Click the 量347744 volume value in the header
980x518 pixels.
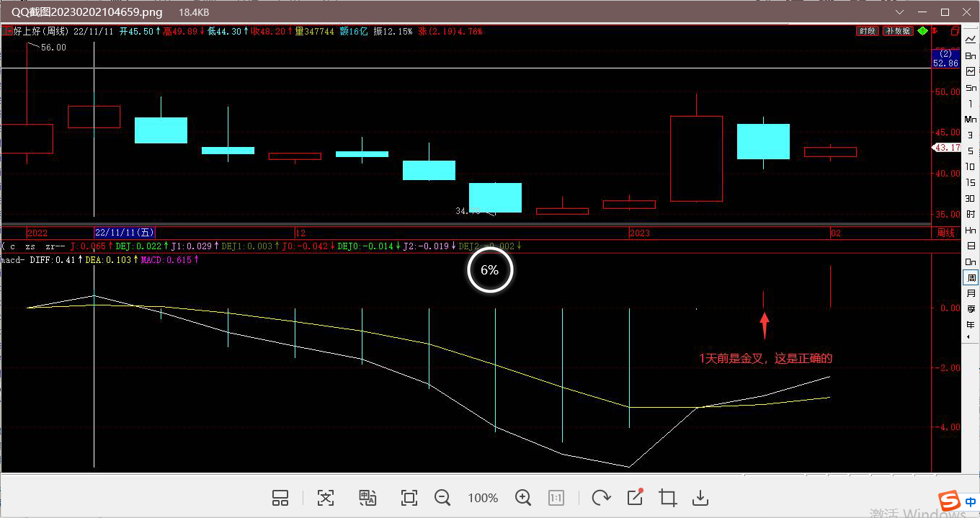pyautogui.click(x=315, y=31)
